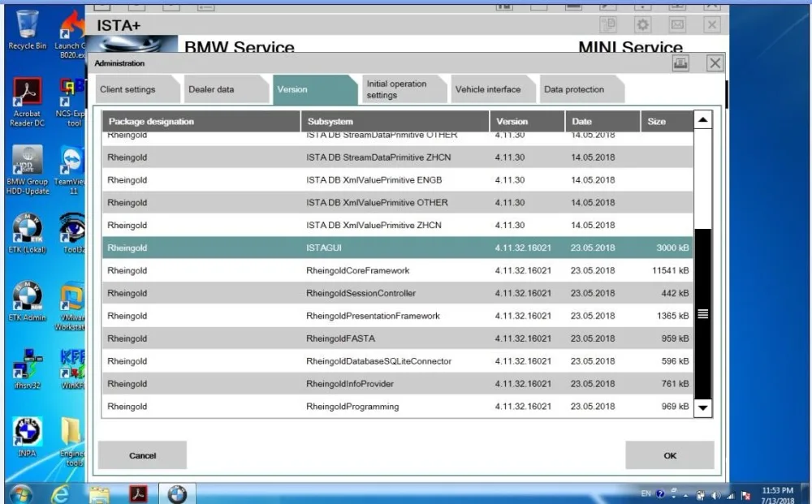Select BMW Group HDD-Update desktop icon
The image size is (812, 504).
coord(28,170)
